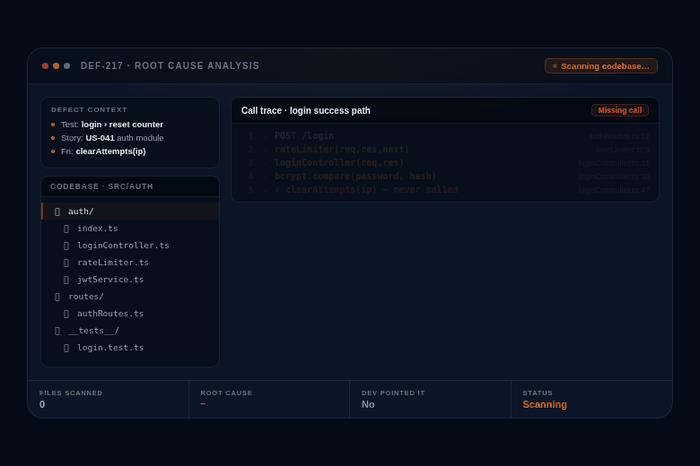Click the file icon beside index.ts
This screenshot has width=700, height=466.
66,229
